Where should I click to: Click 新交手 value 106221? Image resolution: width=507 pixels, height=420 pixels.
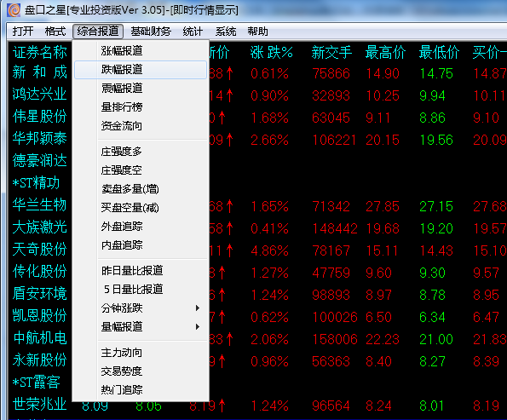click(334, 141)
